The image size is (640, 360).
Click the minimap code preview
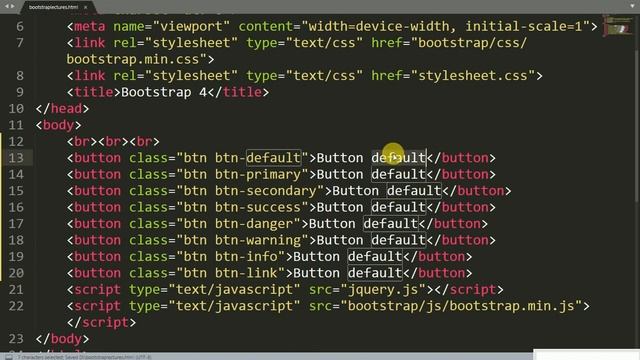[618, 26]
